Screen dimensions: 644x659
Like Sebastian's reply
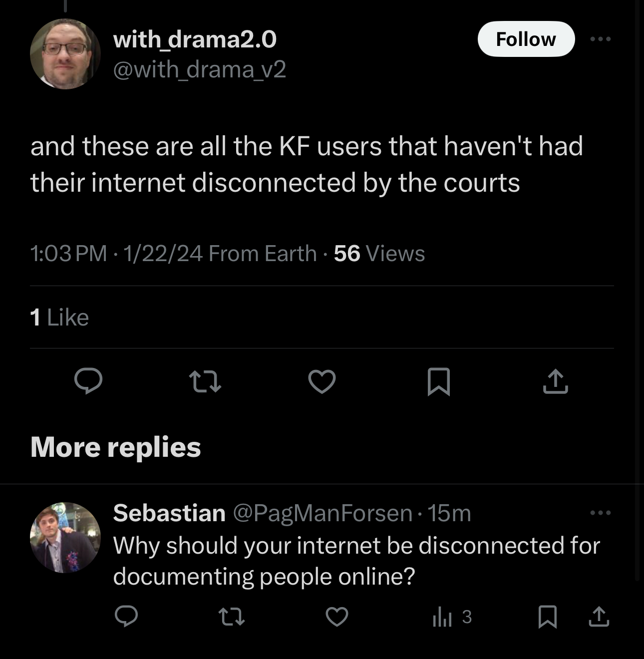(x=337, y=616)
